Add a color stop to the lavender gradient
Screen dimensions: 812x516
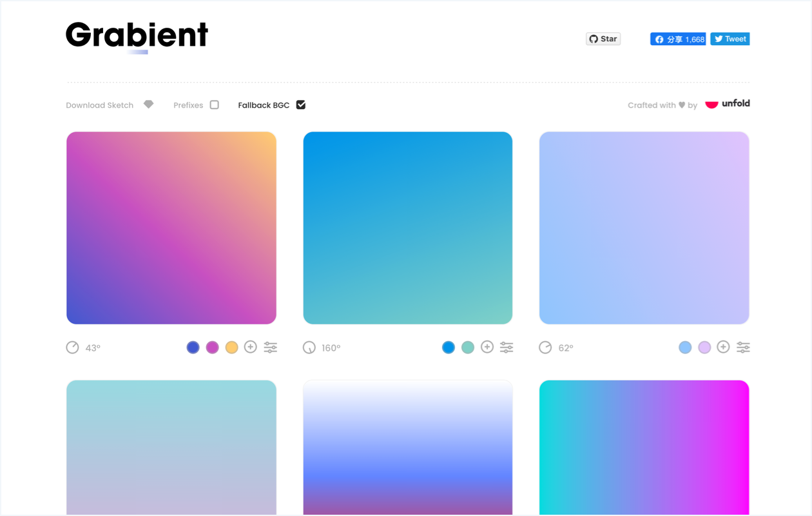pyautogui.click(x=723, y=347)
